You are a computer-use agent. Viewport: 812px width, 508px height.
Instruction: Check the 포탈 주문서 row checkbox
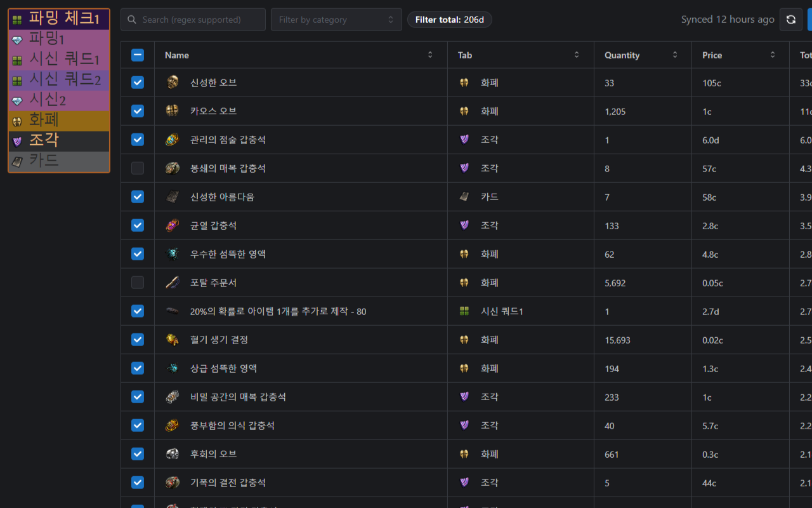click(138, 283)
